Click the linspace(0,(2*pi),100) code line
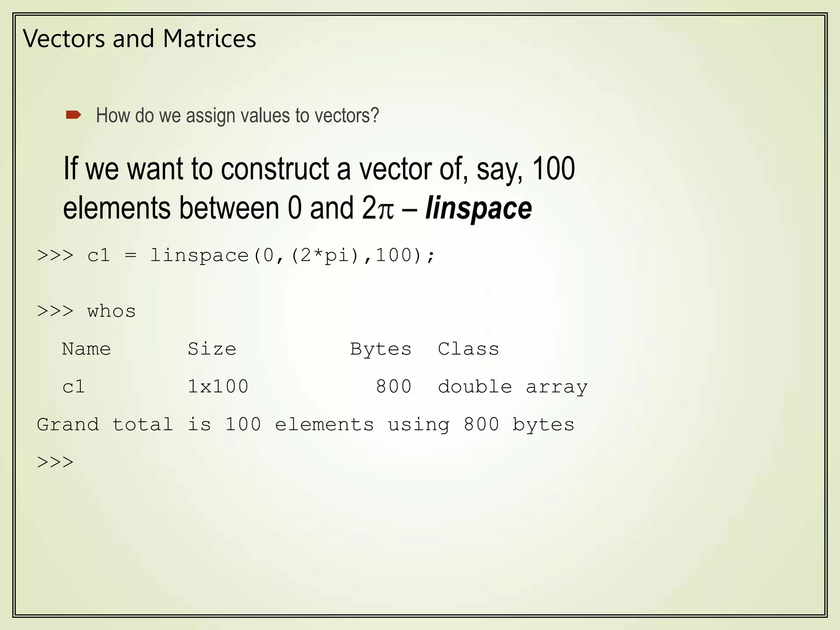 292,256
